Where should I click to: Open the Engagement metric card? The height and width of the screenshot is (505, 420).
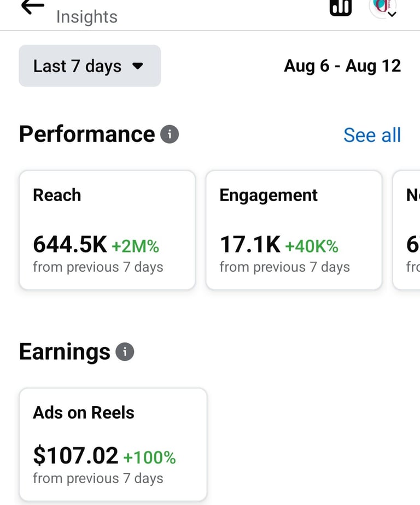(x=294, y=230)
